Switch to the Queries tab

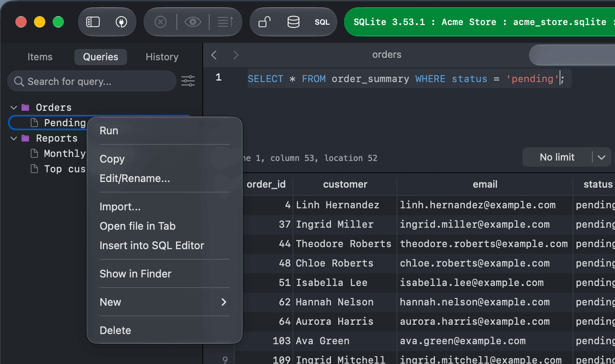[x=101, y=57]
